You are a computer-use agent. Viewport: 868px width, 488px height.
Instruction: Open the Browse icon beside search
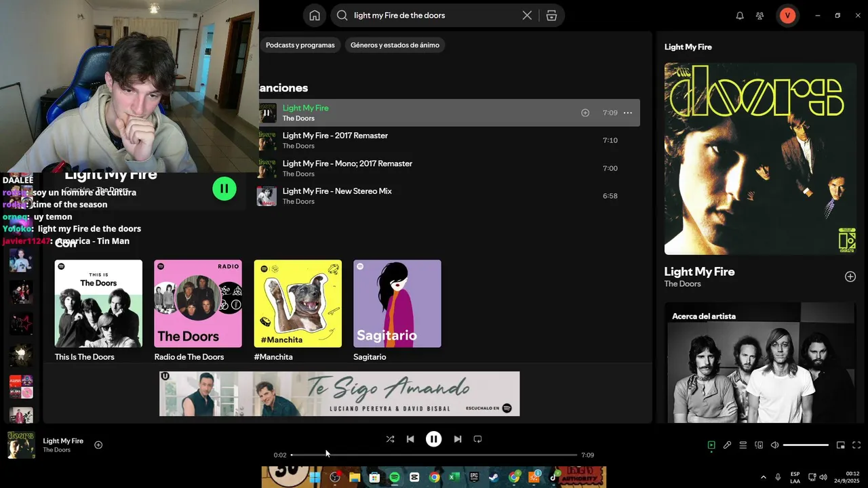(551, 16)
